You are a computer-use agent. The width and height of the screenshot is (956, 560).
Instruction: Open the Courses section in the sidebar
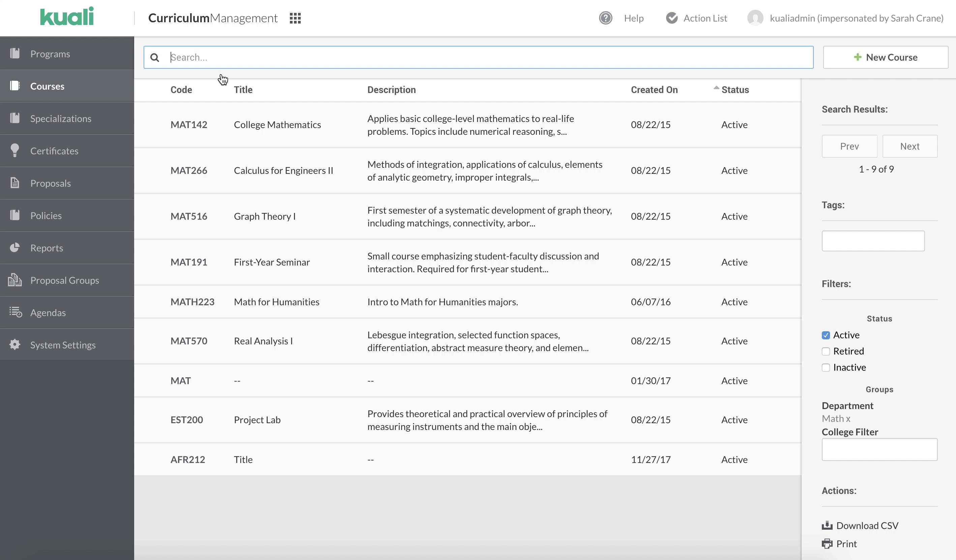pyautogui.click(x=15, y=86)
